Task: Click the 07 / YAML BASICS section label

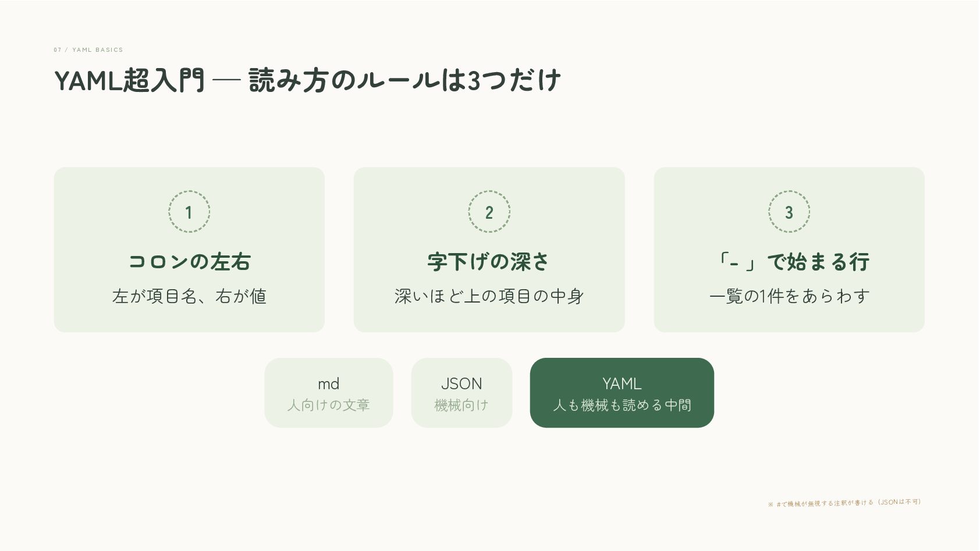Action: coord(88,50)
